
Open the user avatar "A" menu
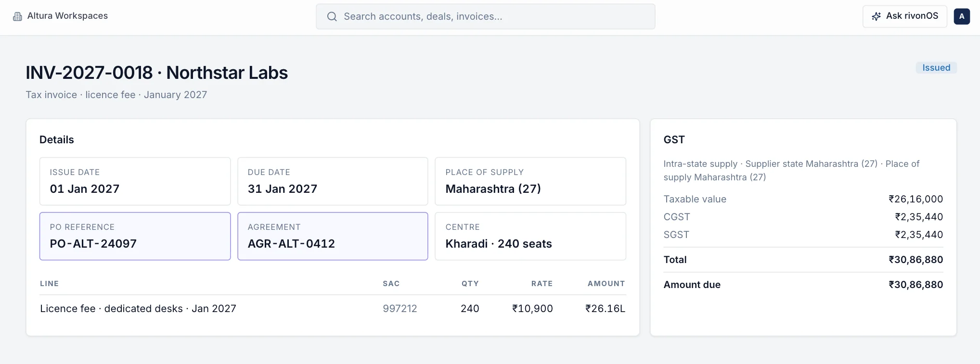coord(962,16)
